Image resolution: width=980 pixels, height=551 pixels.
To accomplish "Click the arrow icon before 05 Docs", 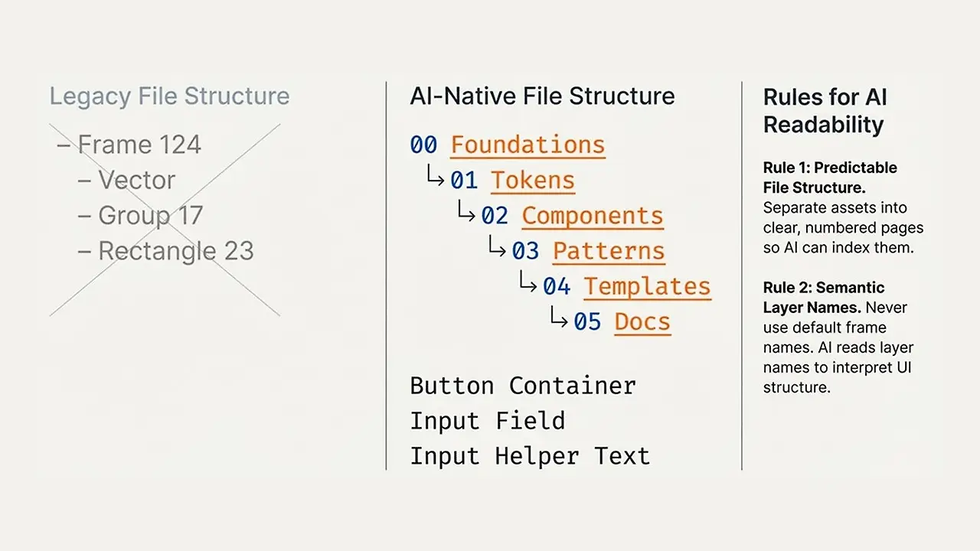I will [558, 318].
